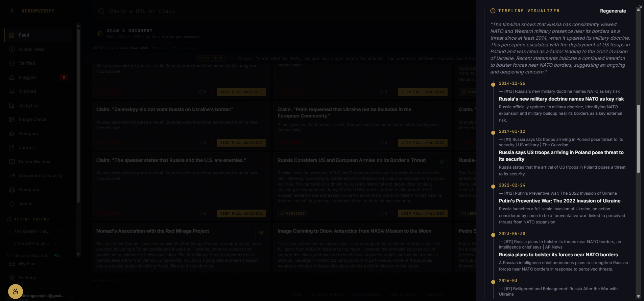Viewport: 644px width, 301px height.
Task: Click the search magnifier icon in top bar
Action: (101, 11)
